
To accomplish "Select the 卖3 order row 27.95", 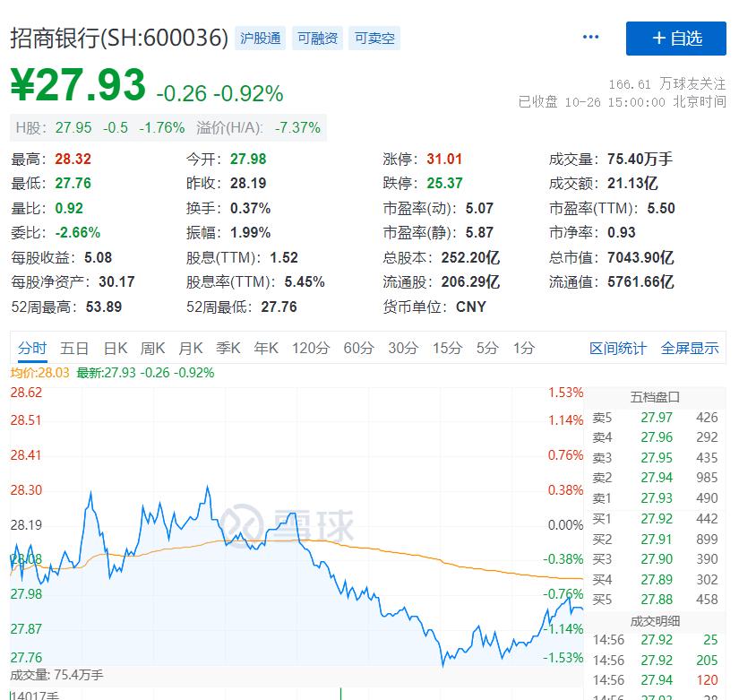I will click(x=655, y=457).
